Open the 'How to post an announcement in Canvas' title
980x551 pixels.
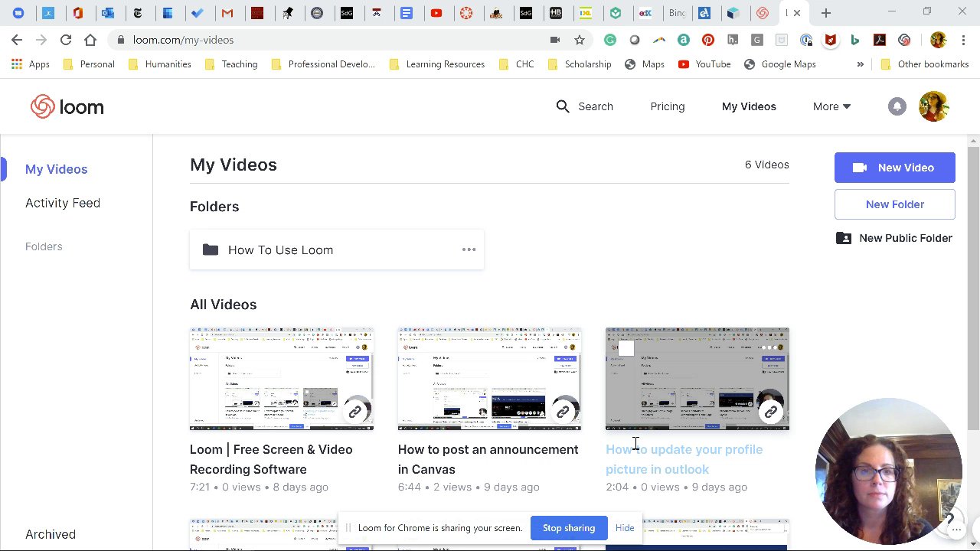click(488, 459)
